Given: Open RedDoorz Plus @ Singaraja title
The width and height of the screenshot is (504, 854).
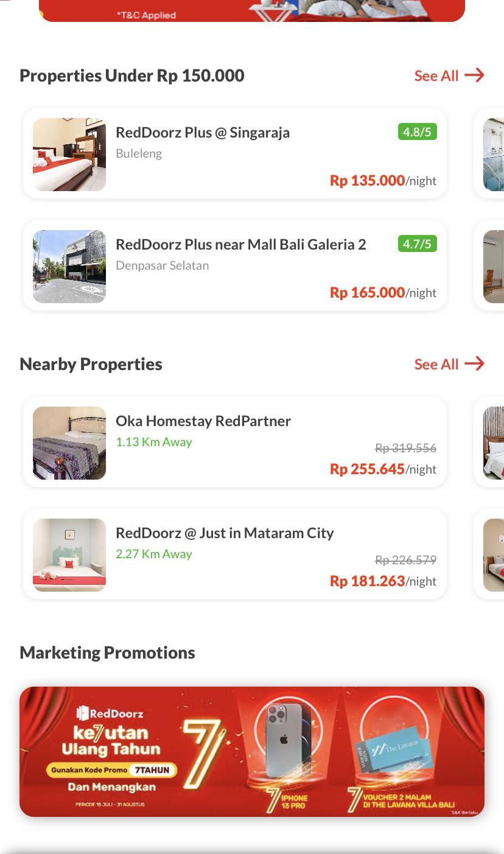Looking at the screenshot, I should (x=203, y=132).
